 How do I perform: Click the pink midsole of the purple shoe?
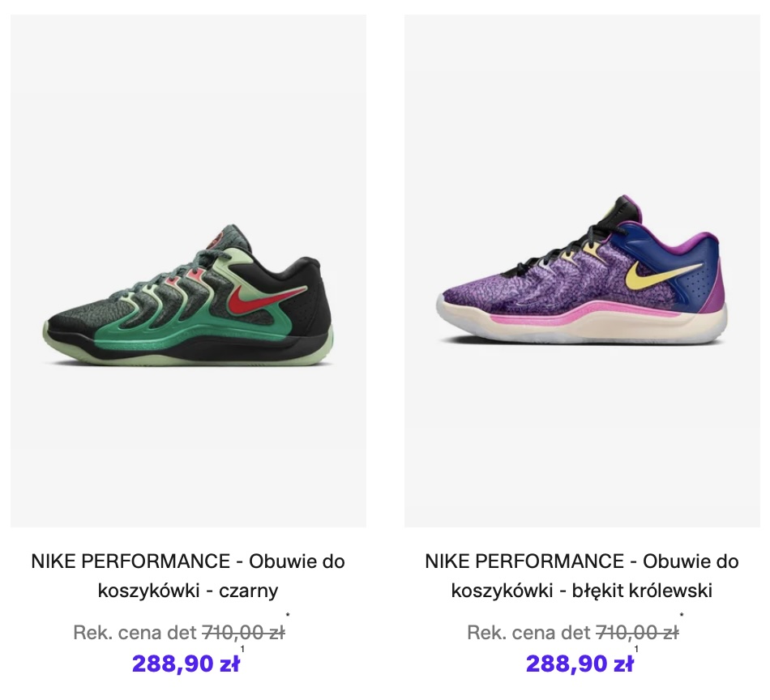tap(567, 313)
